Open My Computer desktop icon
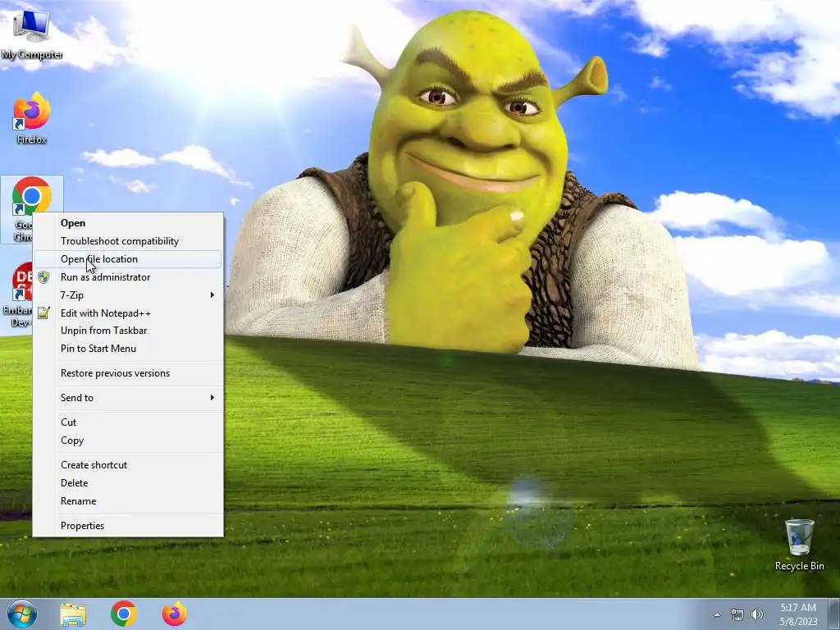The height and width of the screenshot is (630, 840). coord(32,34)
